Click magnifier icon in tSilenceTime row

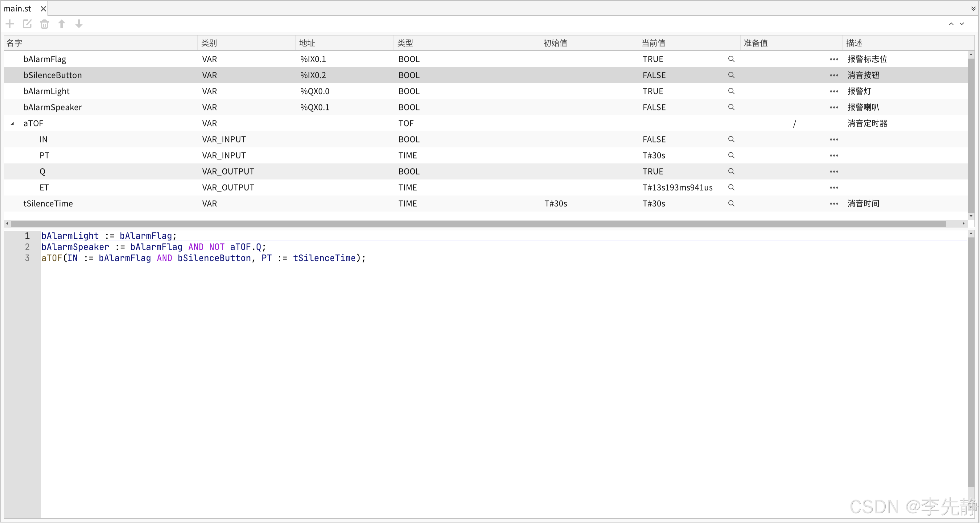(731, 204)
